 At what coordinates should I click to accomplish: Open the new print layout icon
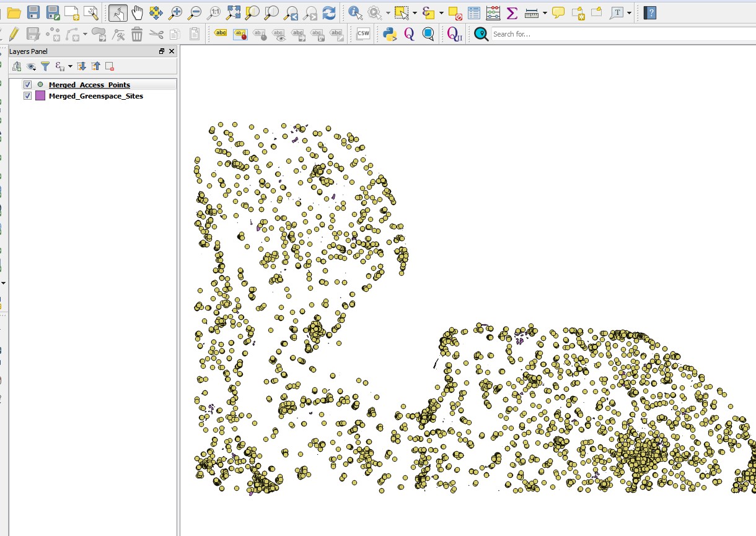click(x=72, y=12)
